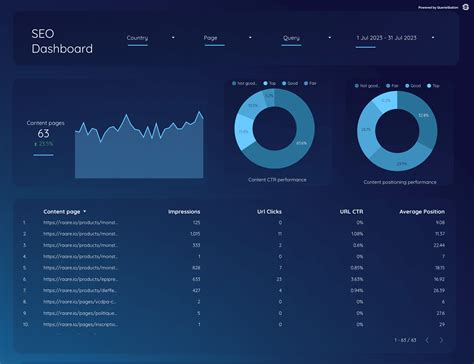Open the Country filter dropdown arrow

click(173, 38)
